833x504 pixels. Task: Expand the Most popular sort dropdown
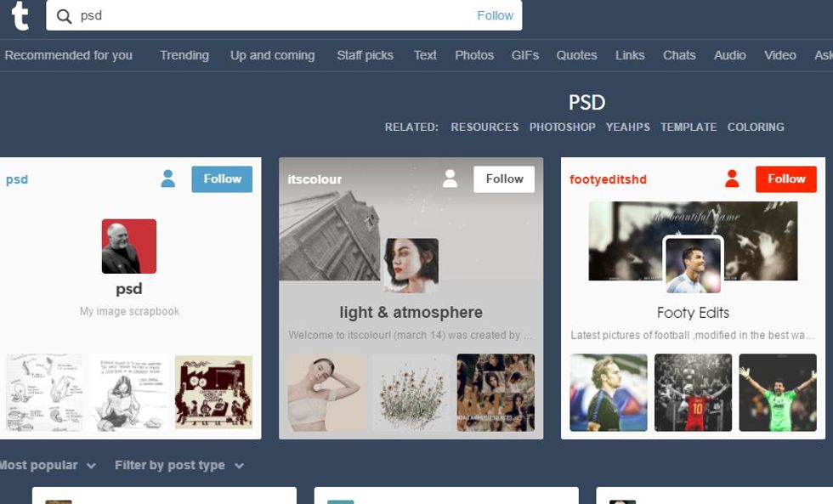point(48,466)
